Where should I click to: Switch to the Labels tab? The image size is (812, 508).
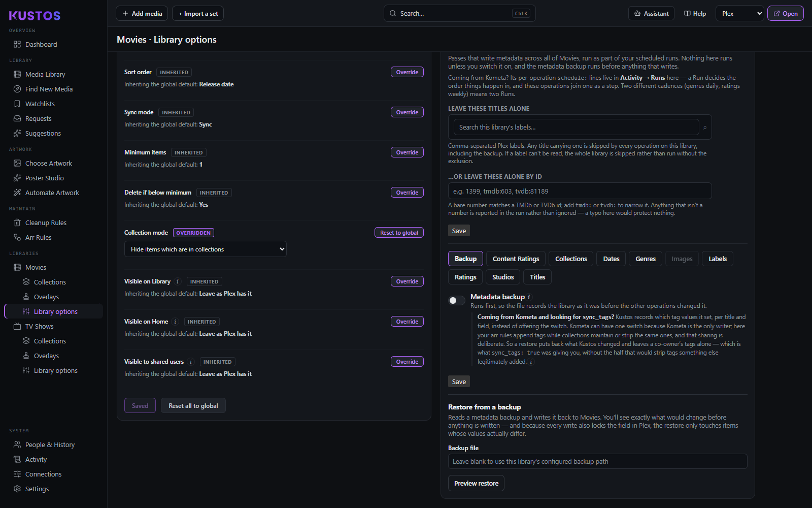(x=718, y=259)
